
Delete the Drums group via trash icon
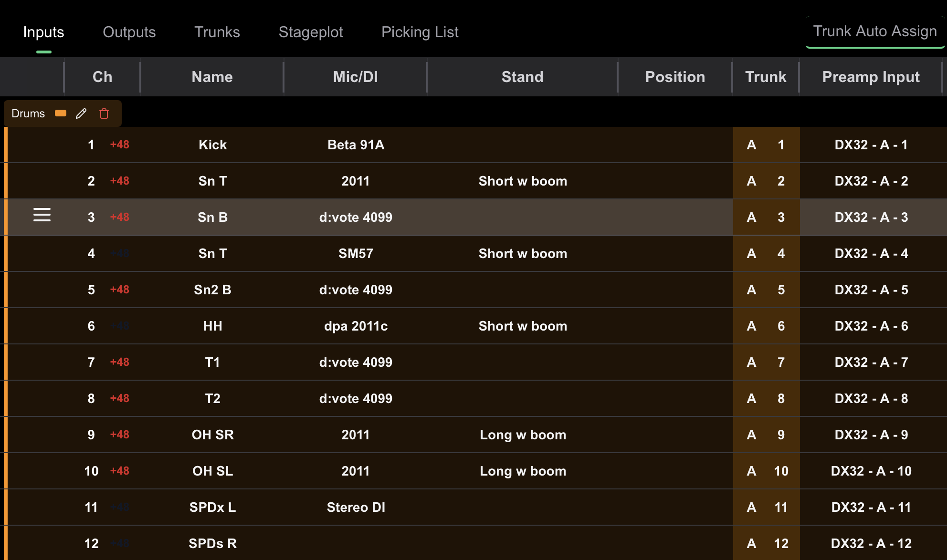(x=104, y=114)
